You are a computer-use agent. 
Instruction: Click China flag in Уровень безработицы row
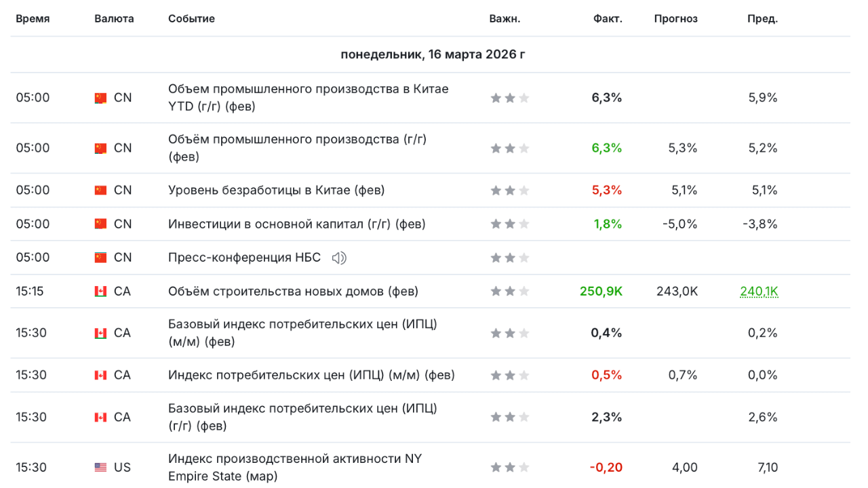point(101,190)
